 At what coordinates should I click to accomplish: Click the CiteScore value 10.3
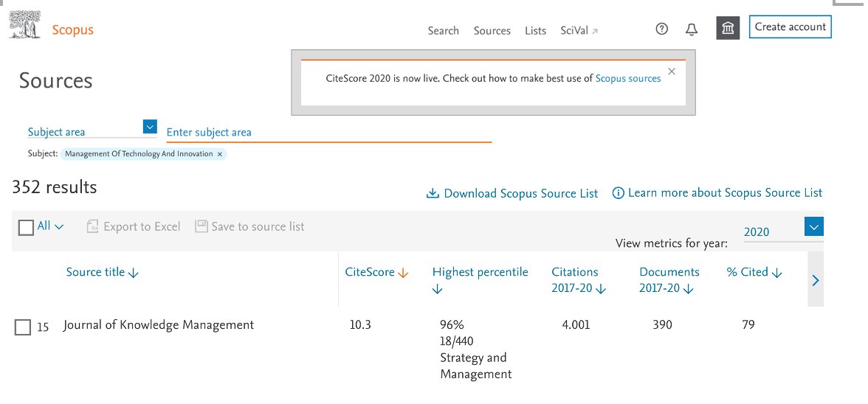[x=360, y=325]
